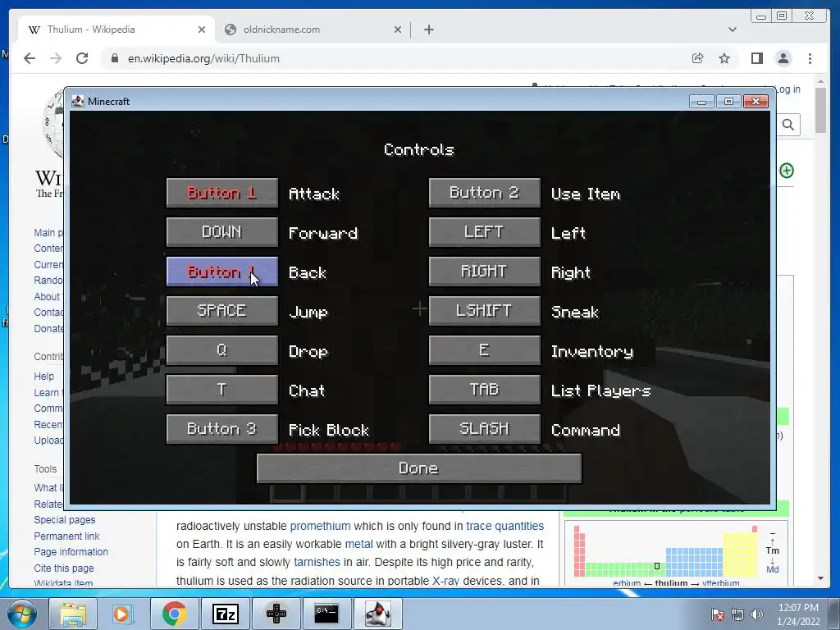
Task: Reload the Wikipedia page
Action: [x=82, y=58]
